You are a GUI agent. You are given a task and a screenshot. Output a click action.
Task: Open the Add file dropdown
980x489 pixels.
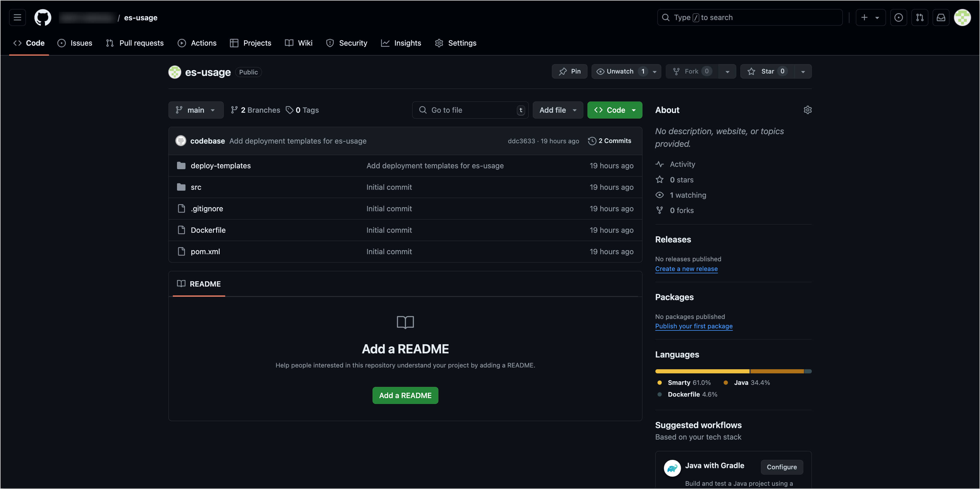pyautogui.click(x=557, y=110)
